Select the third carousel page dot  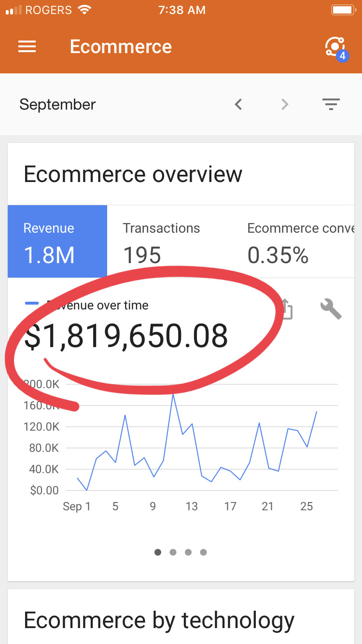(x=188, y=552)
